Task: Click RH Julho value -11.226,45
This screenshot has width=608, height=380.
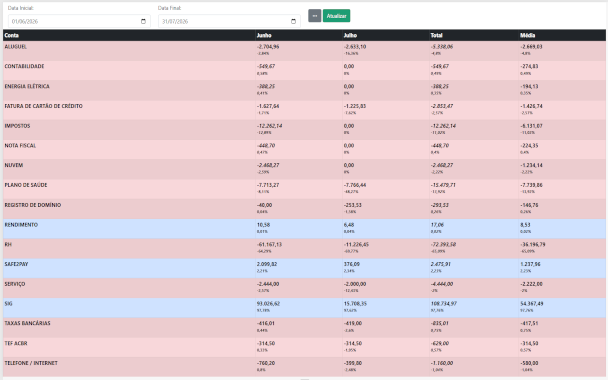Action: (x=356, y=244)
